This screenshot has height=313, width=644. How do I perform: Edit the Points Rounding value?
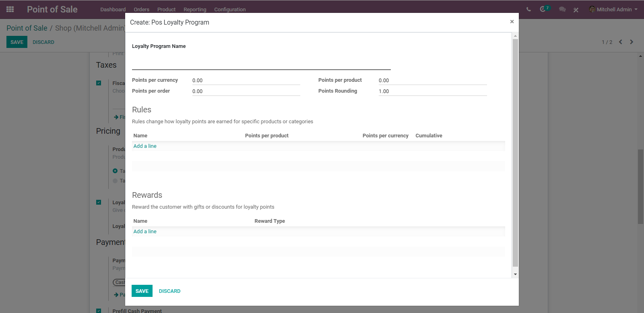coord(433,91)
